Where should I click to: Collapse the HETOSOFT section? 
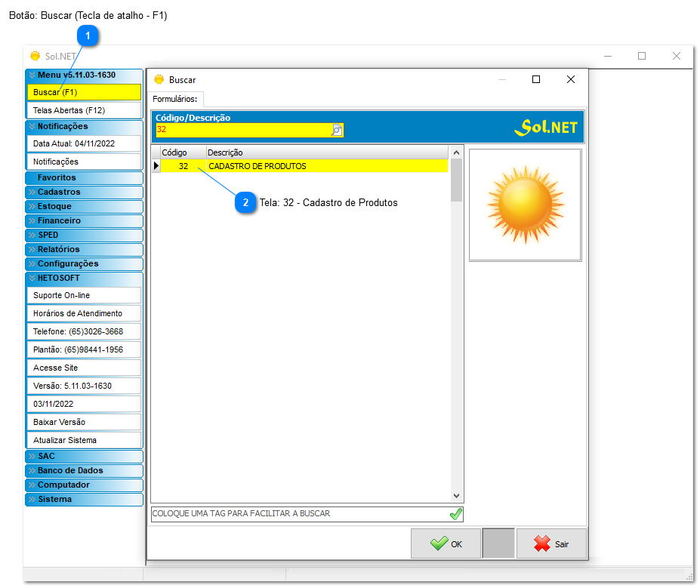84,279
